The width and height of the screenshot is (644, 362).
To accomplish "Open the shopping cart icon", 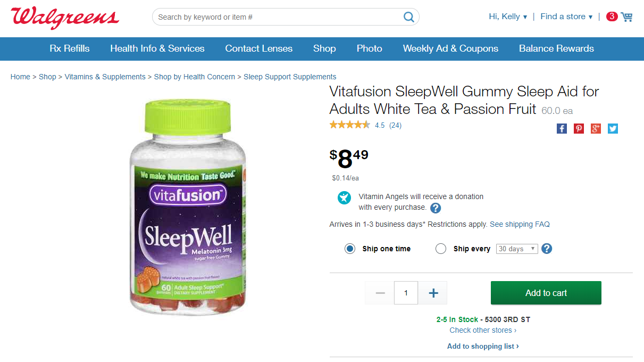I will pyautogui.click(x=626, y=17).
